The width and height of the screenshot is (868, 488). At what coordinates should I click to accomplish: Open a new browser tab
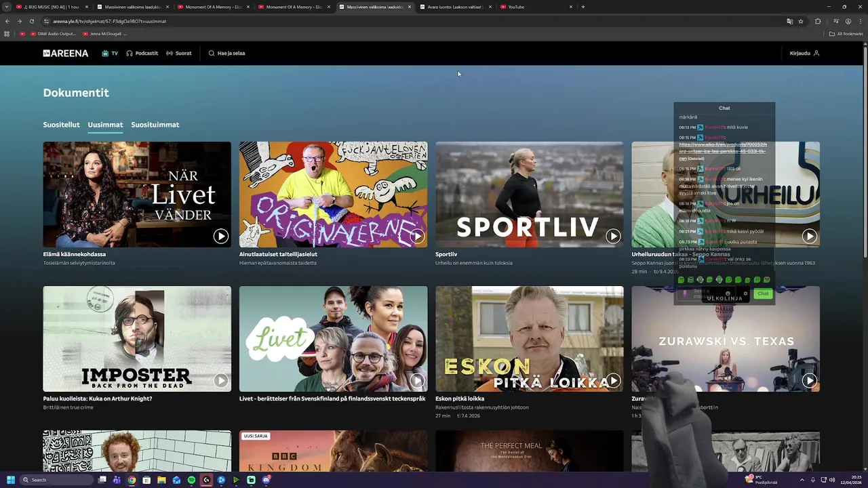coord(583,7)
